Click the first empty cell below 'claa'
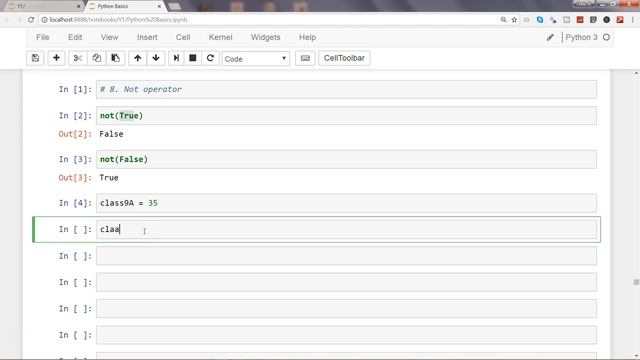 (346, 256)
